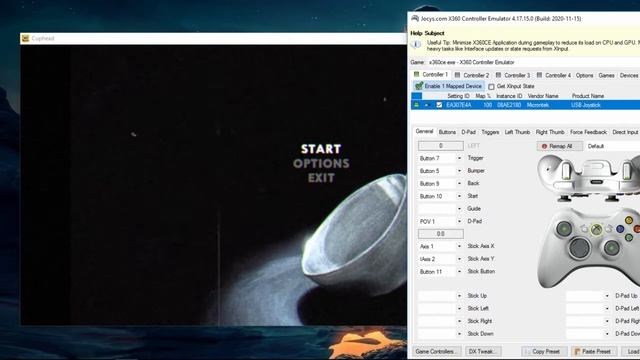The height and width of the screenshot is (360, 640).
Task: Click the Copy Preset button
Action: pos(544,351)
